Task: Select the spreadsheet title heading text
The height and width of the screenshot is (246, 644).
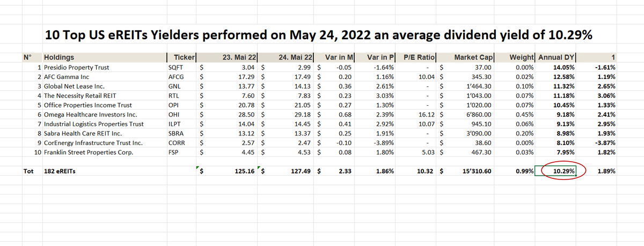Action: coord(318,35)
